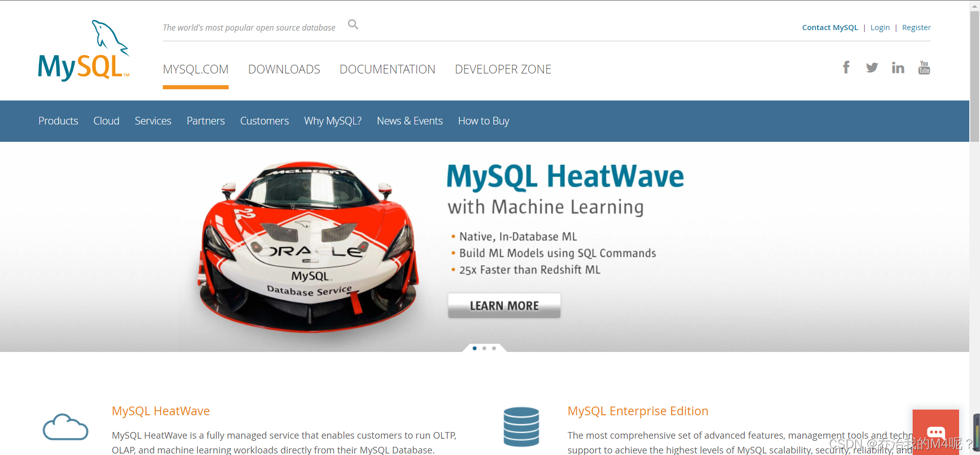
Task: Click "Native, In-Database ML" bullet text
Action: [x=518, y=237]
